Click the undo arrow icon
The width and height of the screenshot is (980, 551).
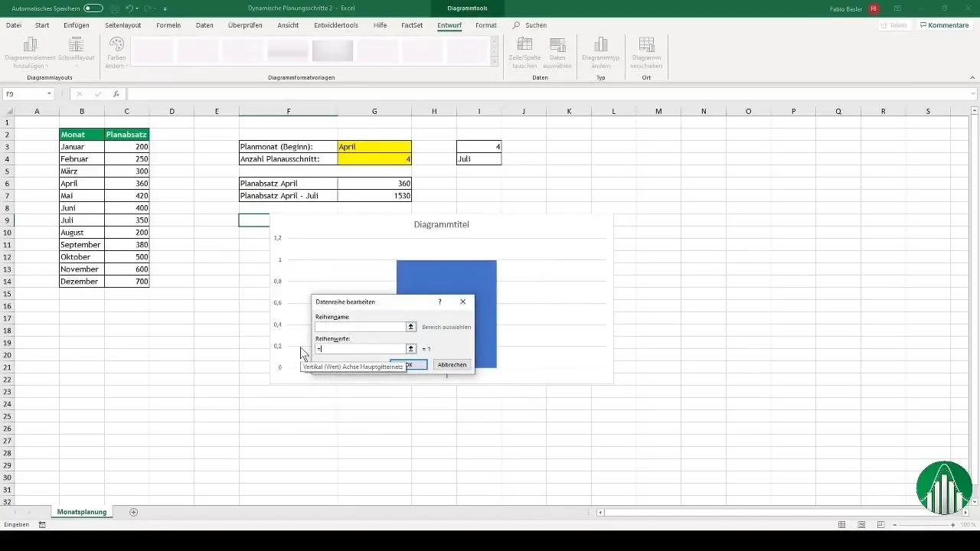tap(129, 8)
